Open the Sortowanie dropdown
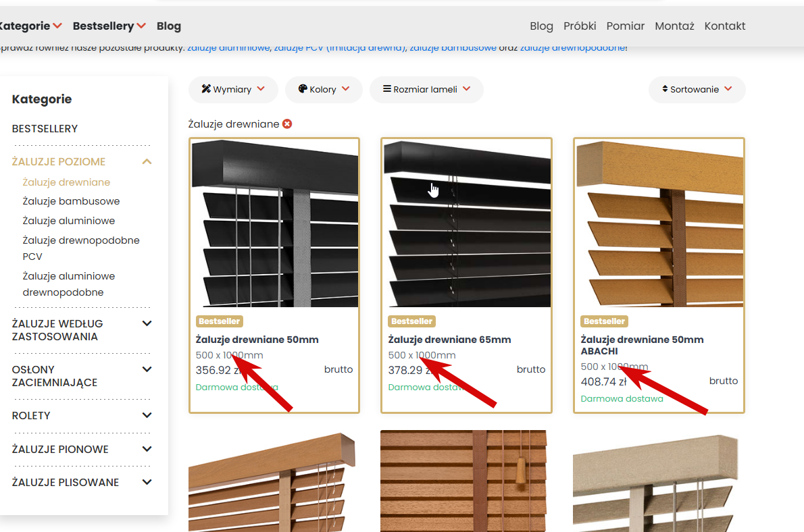Image resolution: width=804 pixels, height=532 pixels. click(x=697, y=90)
